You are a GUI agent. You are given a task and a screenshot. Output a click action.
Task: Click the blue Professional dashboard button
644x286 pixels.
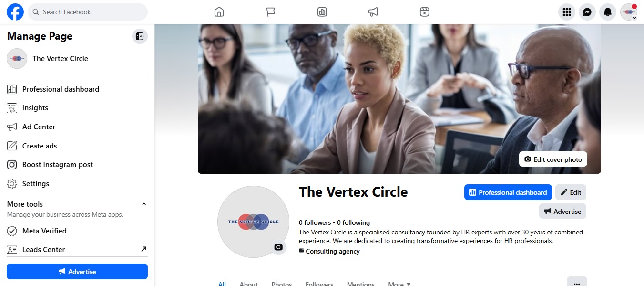coord(508,192)
